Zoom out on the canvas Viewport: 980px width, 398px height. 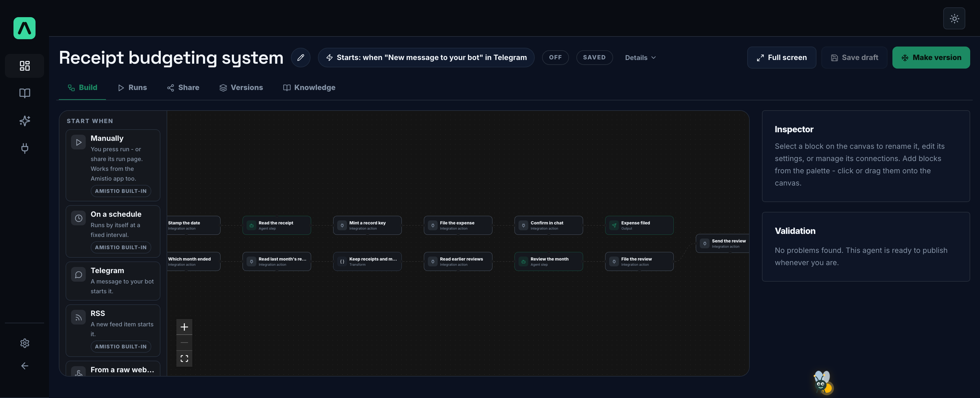(184, 343)
